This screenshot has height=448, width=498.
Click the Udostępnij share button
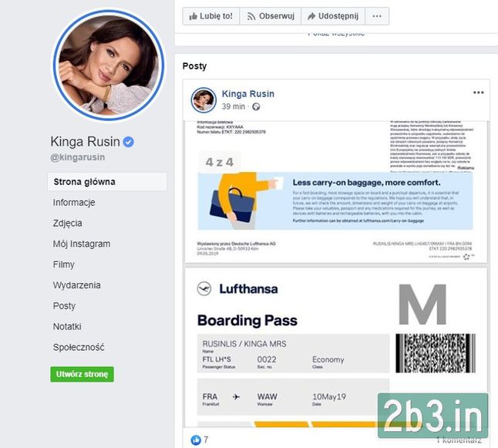pyautogui.click(x=333, y=16)
